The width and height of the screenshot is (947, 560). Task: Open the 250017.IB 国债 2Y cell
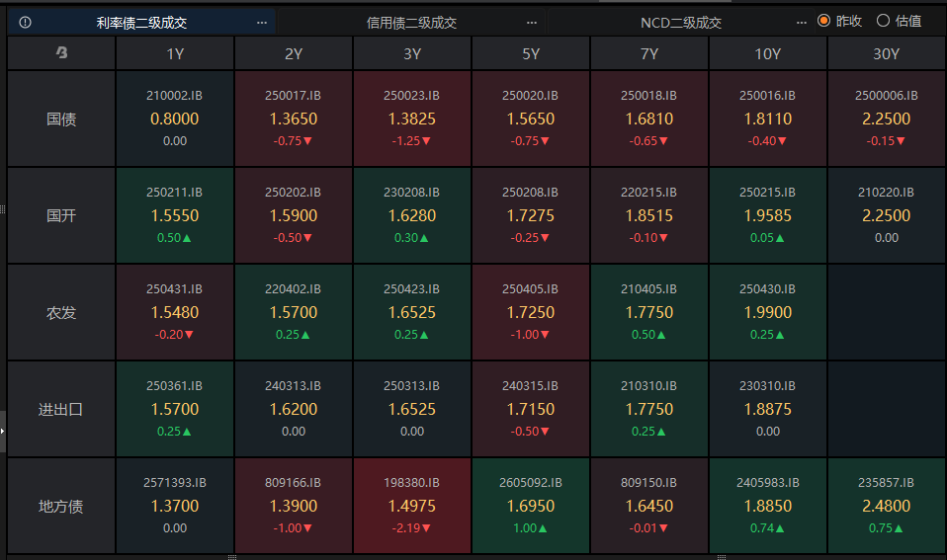[294, 119]
